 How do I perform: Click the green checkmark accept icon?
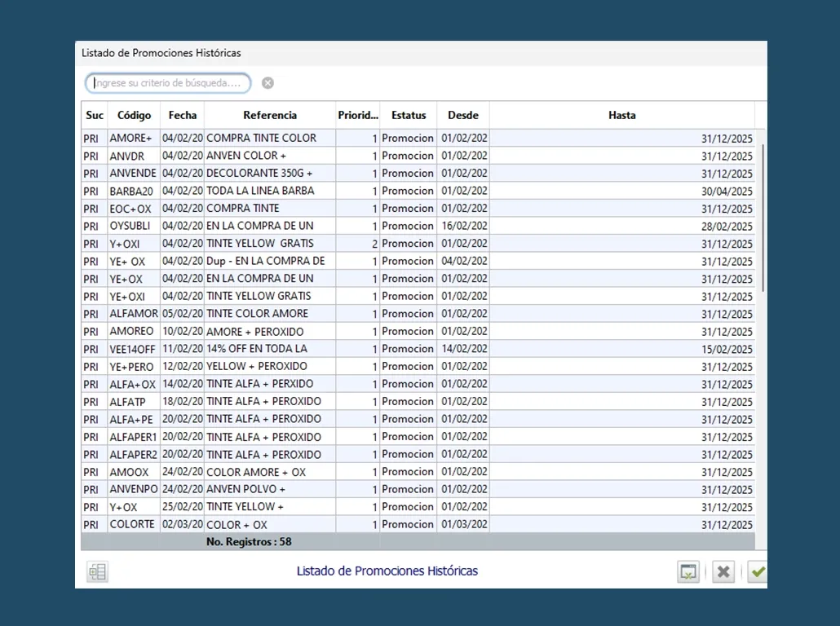(x=758, y=572)
